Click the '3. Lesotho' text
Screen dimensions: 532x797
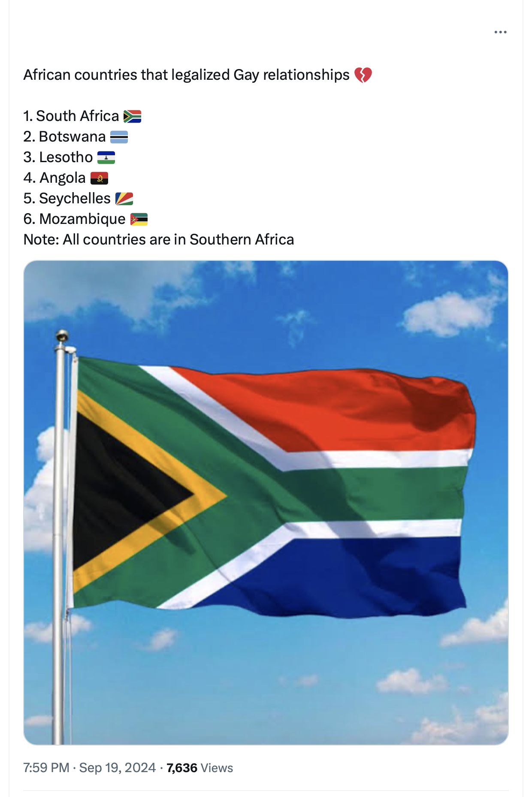[x=58, y=157]
